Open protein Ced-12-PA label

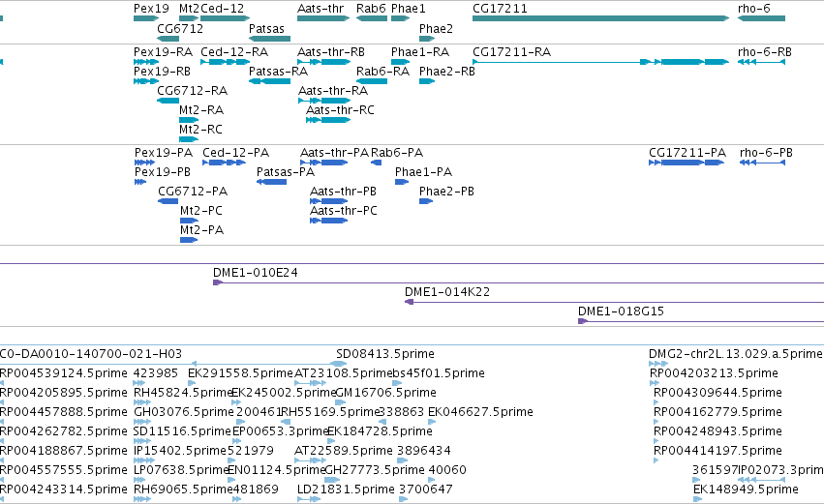[x=236, y=153]
